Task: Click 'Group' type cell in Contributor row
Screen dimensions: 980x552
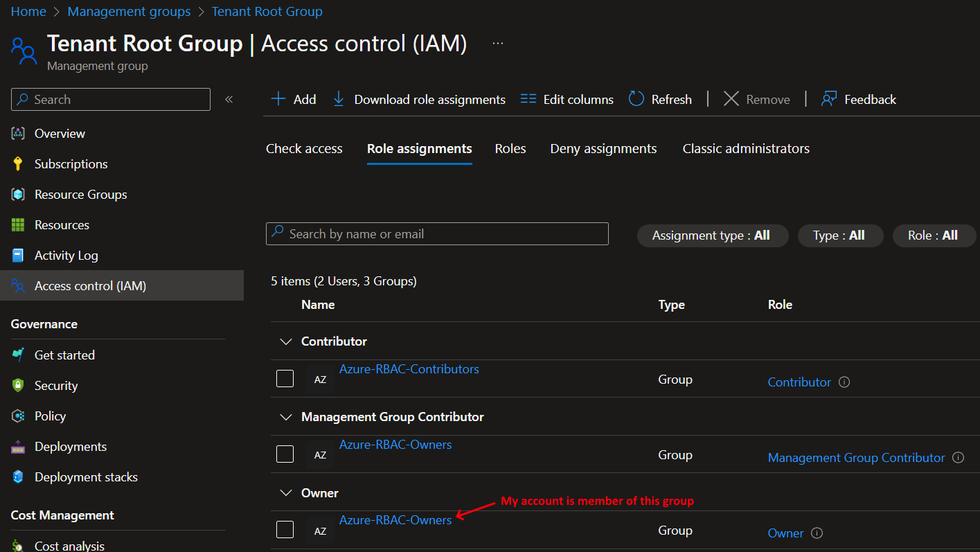Action: coord(675,380)
